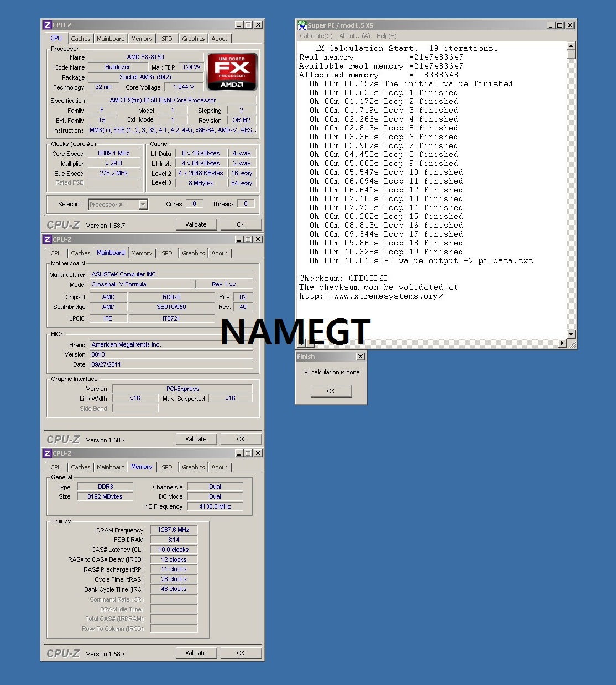Select Memory tab in the CPU-Z mainboard window
The height and width of the screenshot is (685, 616).
142,253
